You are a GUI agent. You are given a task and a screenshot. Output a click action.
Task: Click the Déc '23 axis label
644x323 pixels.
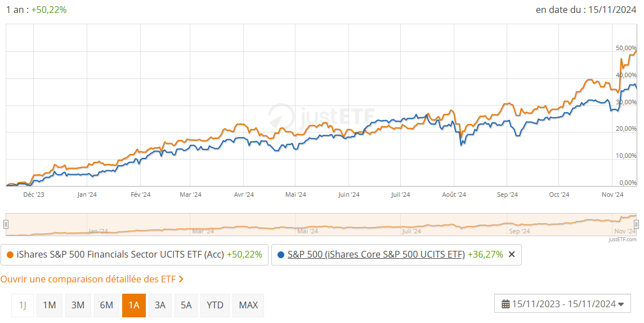pyautogui.click(x=34, y=194)
